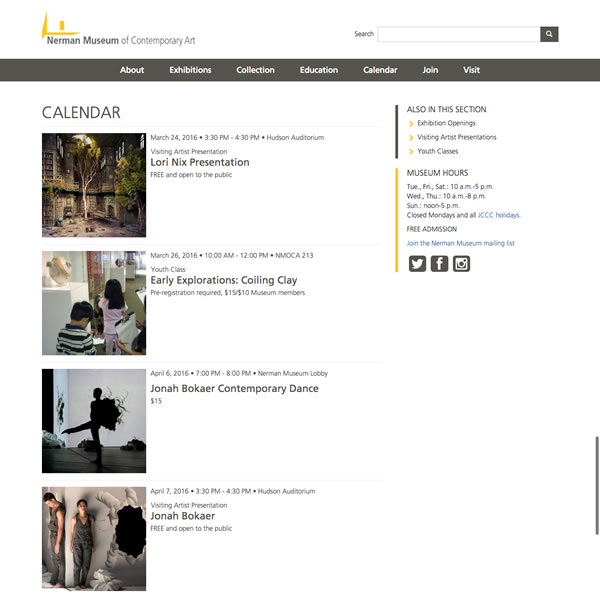Click 'April 7, 2016' event date line
Image resolution: width=600 pixels, height=609 pixels.
233,491
